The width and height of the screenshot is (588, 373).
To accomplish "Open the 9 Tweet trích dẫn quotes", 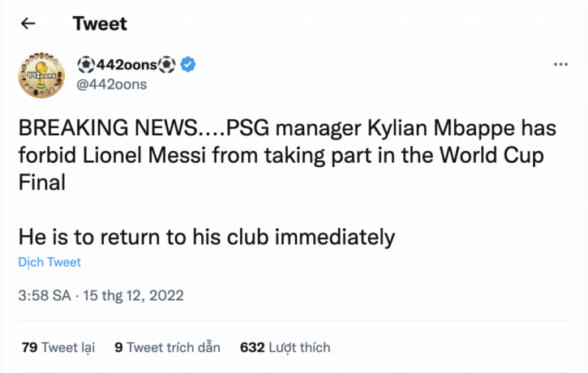I will (167, 347).
